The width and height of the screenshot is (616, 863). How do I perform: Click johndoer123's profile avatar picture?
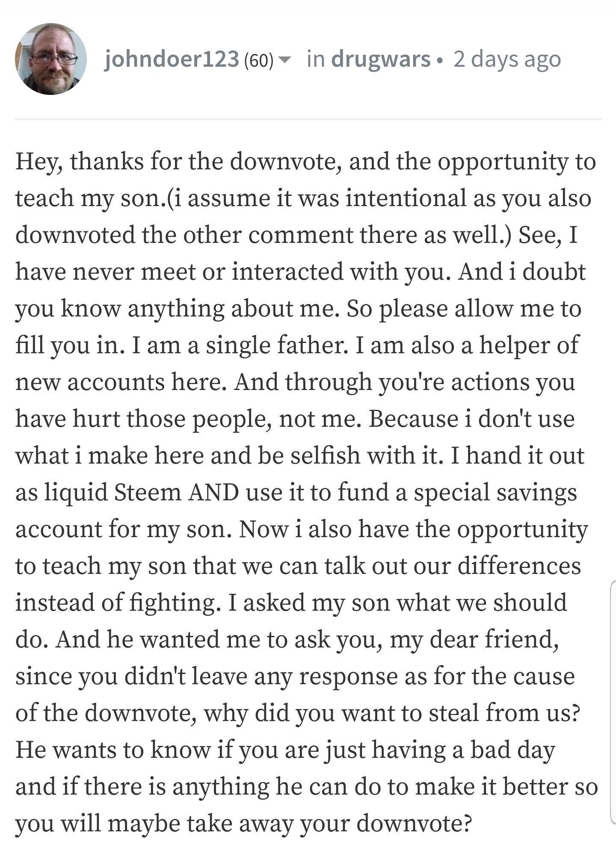click(x=51, y=59)
